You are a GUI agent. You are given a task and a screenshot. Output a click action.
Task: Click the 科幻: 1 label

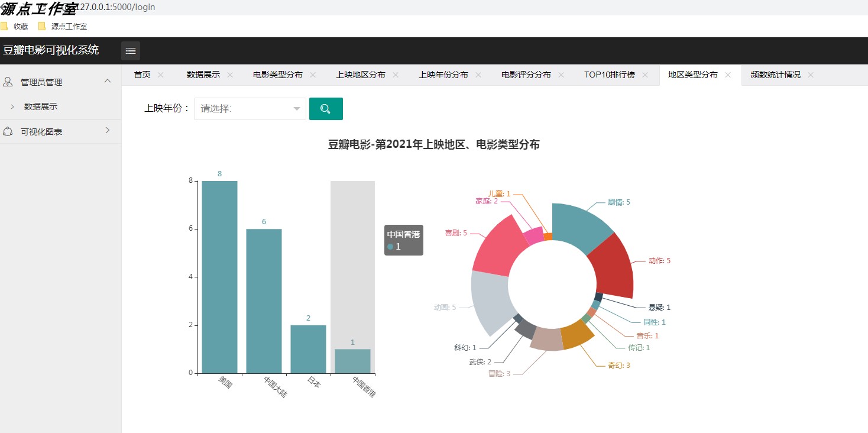click(465, 348)
